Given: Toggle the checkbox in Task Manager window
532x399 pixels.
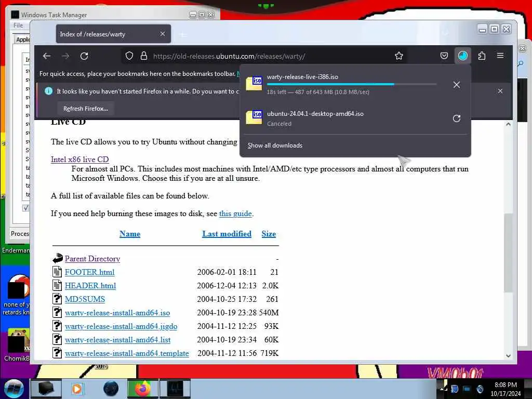Looking at the screenshot, I should click(26, 208).
